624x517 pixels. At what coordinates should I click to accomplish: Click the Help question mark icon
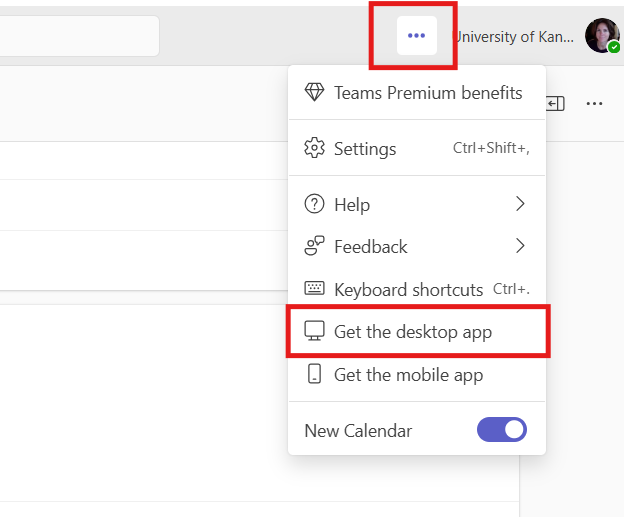[x=315, y=205]
